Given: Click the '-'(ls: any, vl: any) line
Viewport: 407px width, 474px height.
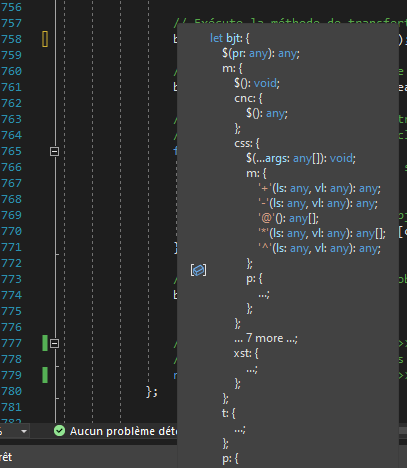Looking at the screenshot, I should point(318,203).
